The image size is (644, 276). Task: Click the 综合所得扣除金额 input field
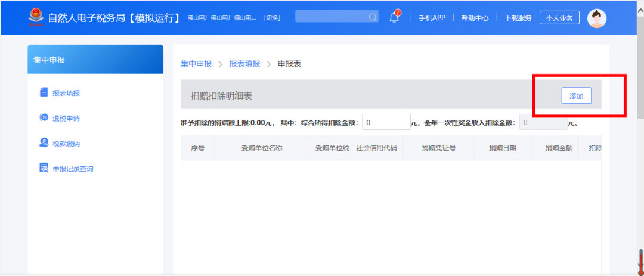386,122
